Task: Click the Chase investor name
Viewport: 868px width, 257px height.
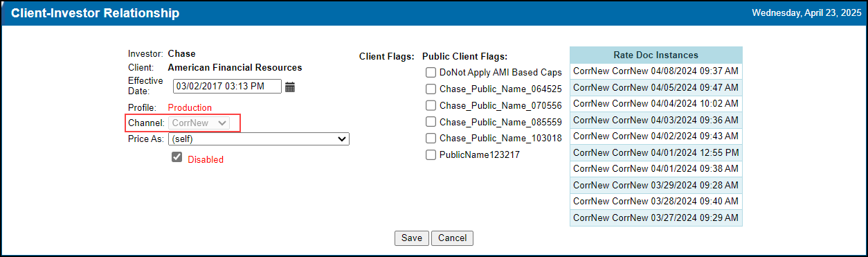Action: pos(181,53)
